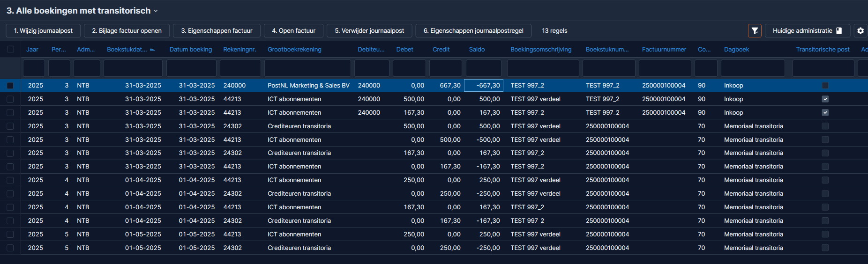The image size is (868, 264).
Task: Click 'Memoriaal transitoria' in the last row
Action: click(x=753, y=248)
